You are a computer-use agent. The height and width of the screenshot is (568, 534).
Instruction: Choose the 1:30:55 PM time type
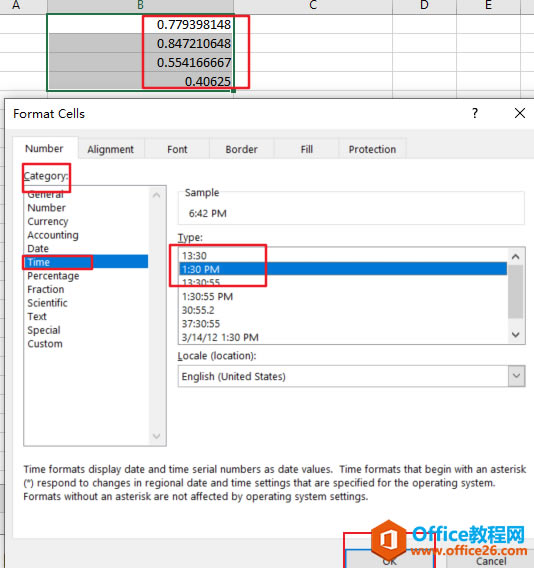coord(343,297)
